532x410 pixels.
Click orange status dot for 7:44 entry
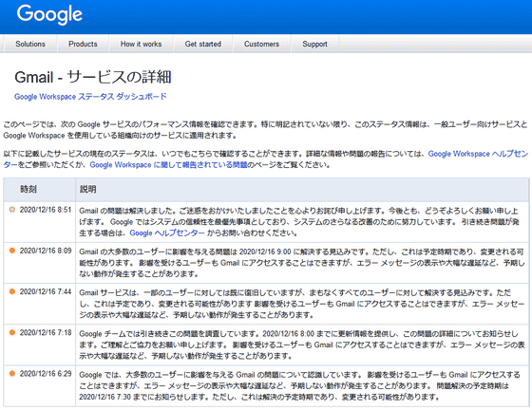pyautogui.click(x=12, y=291)
